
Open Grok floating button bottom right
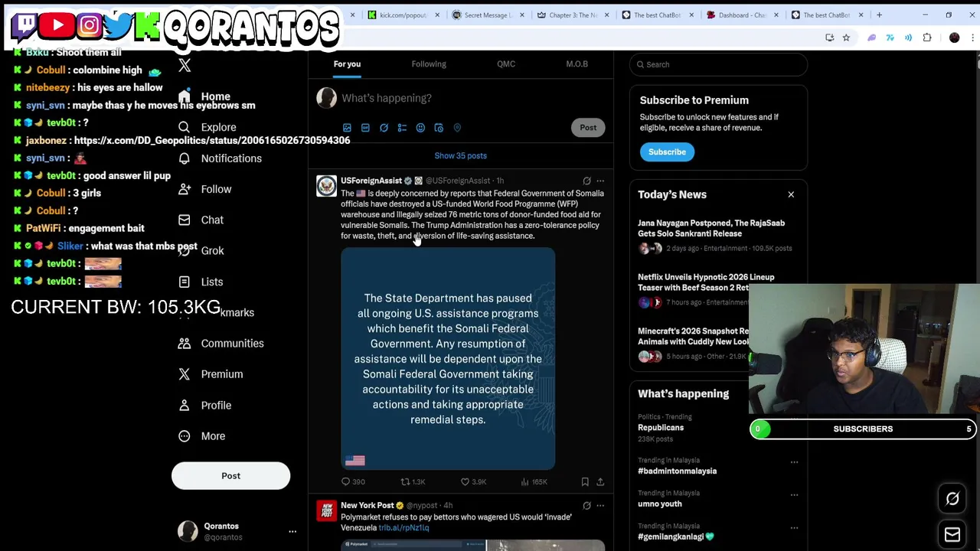tap(952, 499)
